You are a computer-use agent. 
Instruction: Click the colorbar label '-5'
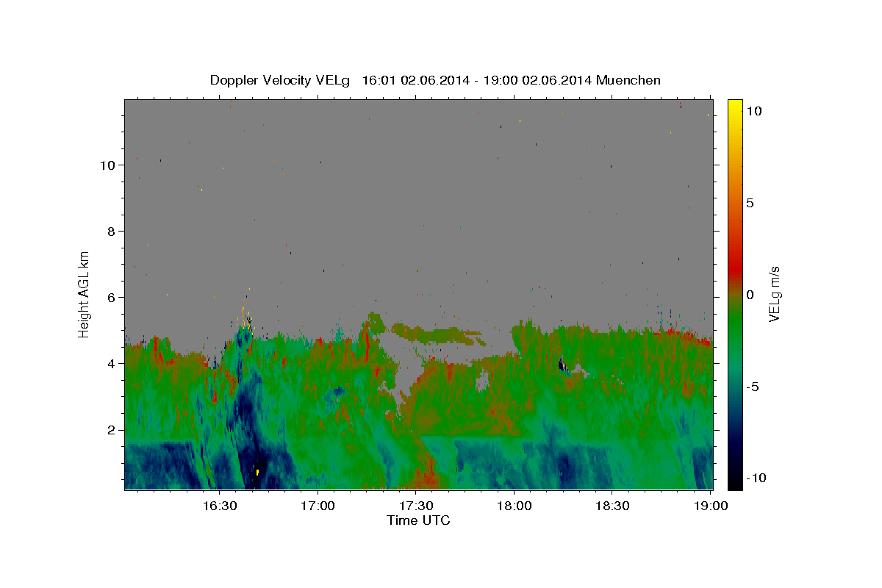(753, 387)
